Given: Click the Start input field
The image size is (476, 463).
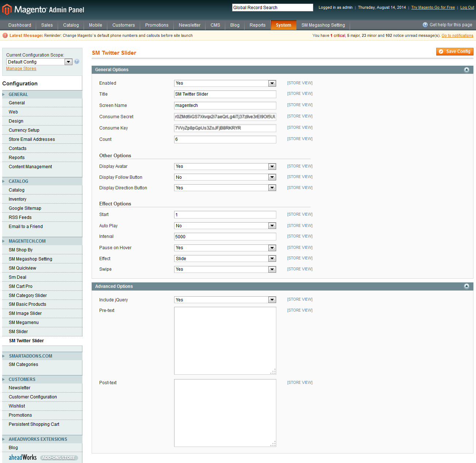Looking at the screenshot, I should (x=225, y=215).
